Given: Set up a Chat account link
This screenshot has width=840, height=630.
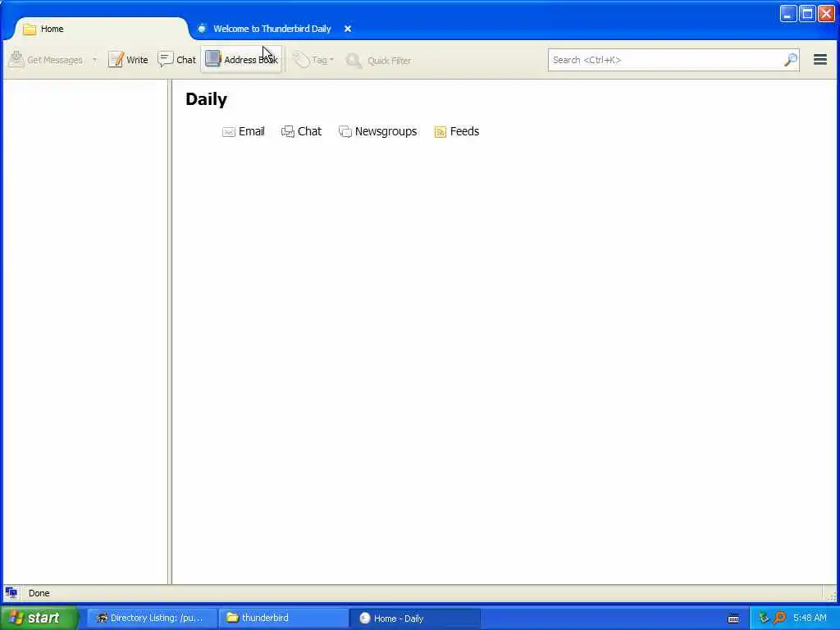Looking at the screenshot, I should [302, 131].
